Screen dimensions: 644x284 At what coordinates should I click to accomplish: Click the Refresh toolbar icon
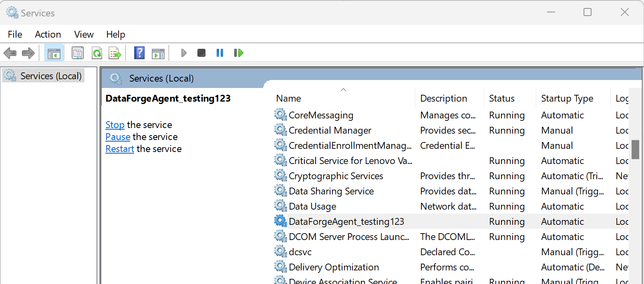(97, 53)
